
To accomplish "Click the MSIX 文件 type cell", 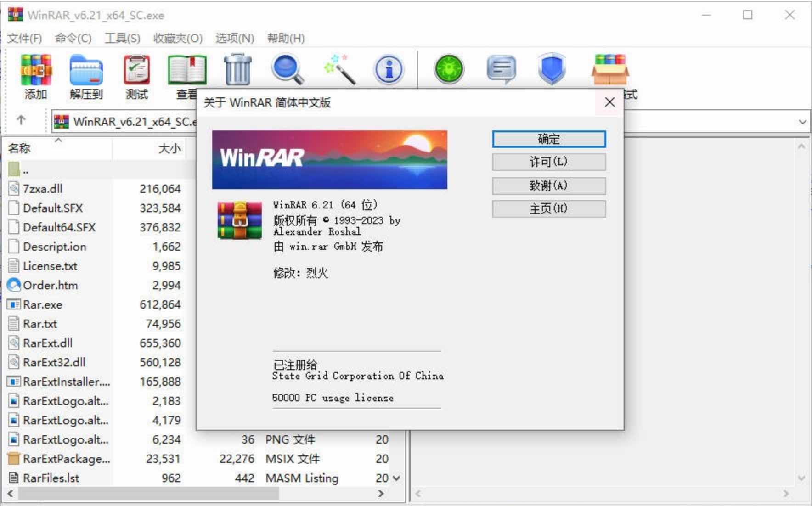I will (293, 459).
